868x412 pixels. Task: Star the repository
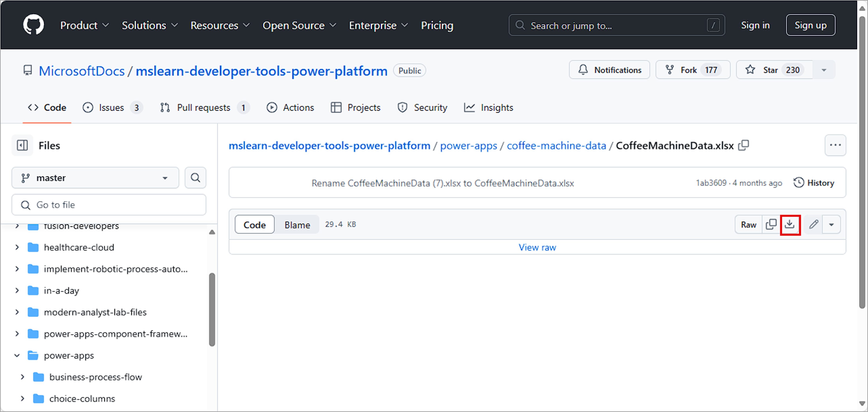pos(774,70)
